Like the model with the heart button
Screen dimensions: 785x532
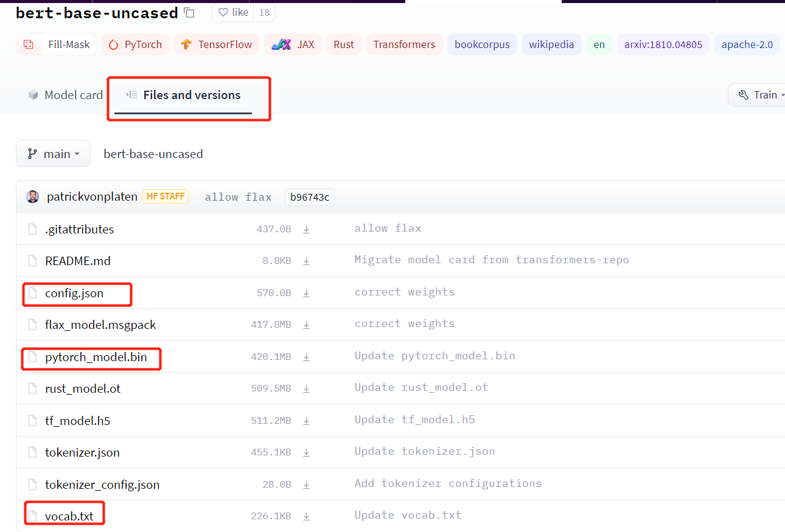point(233,12)
